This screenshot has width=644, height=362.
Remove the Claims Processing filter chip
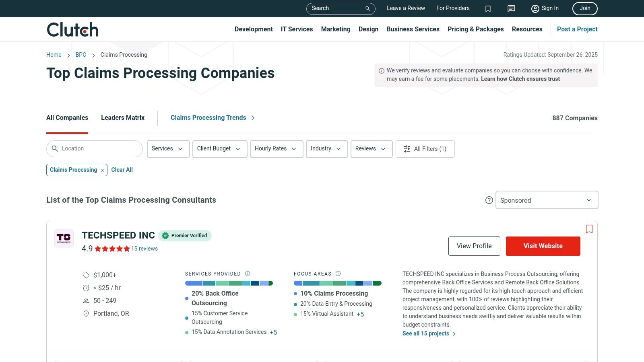coord(103,171)
